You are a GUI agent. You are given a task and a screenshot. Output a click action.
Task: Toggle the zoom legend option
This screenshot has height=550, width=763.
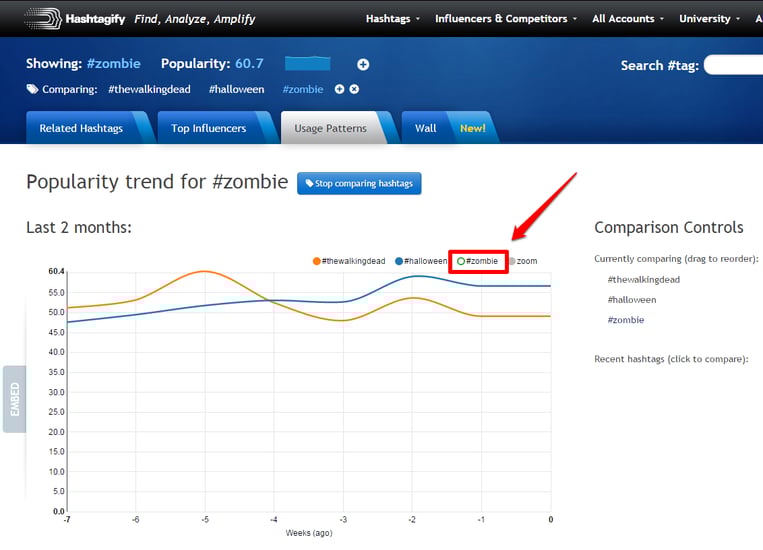tap(524, 261)
